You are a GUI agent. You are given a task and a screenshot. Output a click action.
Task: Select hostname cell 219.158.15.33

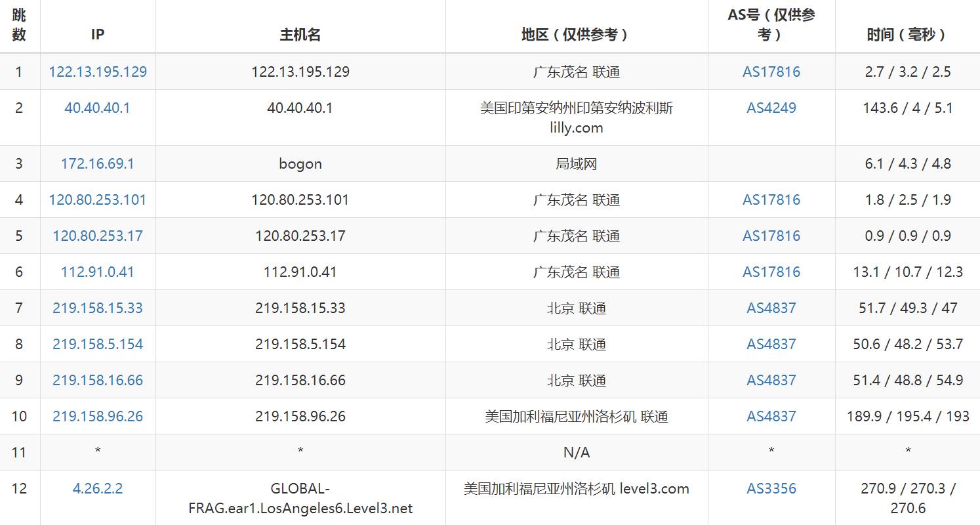click(x=300, y=308)
